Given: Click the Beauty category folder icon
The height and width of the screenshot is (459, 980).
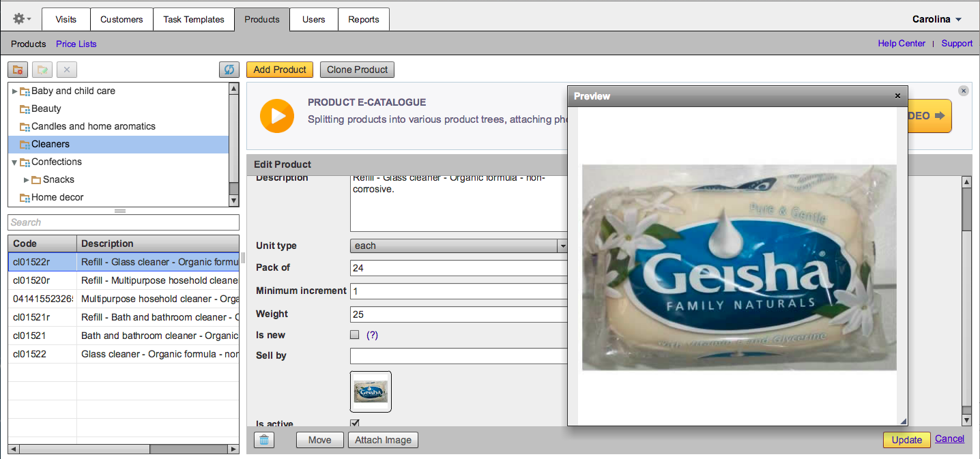Looking at the screenshot, I should [25, 108].
